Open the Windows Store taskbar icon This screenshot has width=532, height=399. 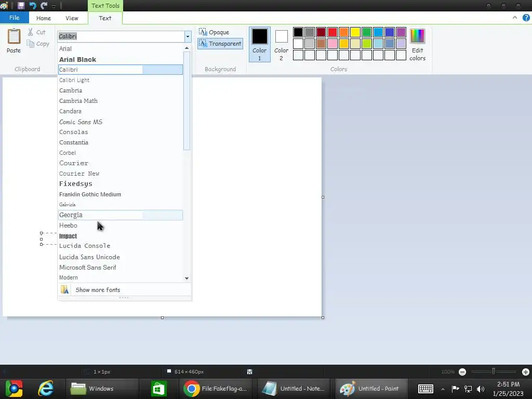[x=158, y=389]
